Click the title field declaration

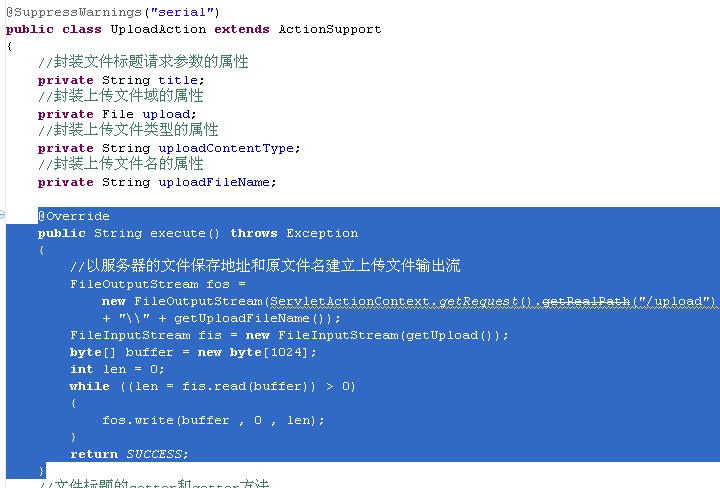coord(181,80)
